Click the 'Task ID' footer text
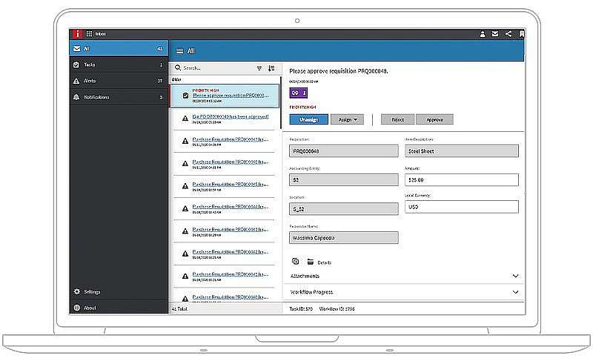Image resolution: width=593 pixels, height=364 pixels. pos(301,308)
